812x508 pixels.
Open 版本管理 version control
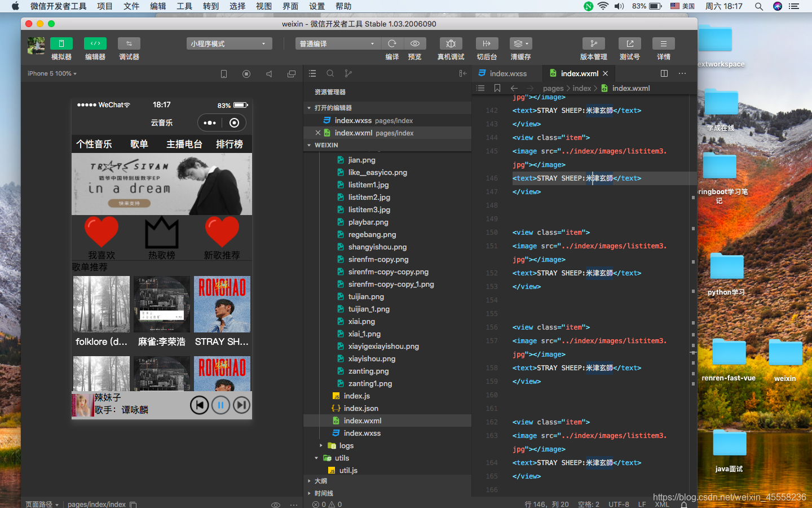click(x=594, y=43)
